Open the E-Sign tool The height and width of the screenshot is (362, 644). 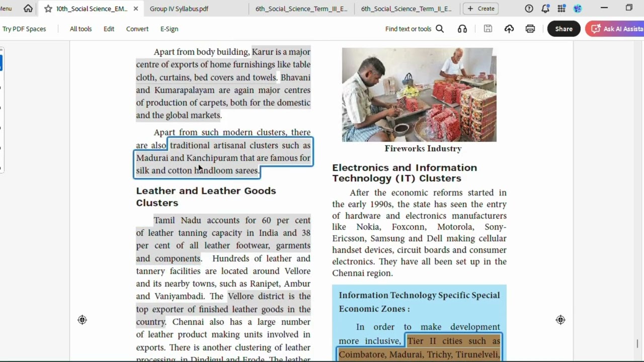(169, 29)
